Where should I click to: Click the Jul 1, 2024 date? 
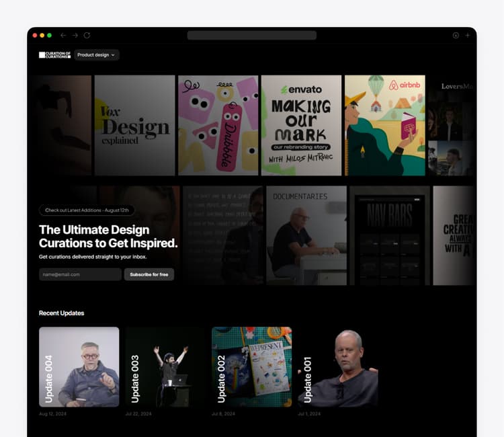pos(309,414)
